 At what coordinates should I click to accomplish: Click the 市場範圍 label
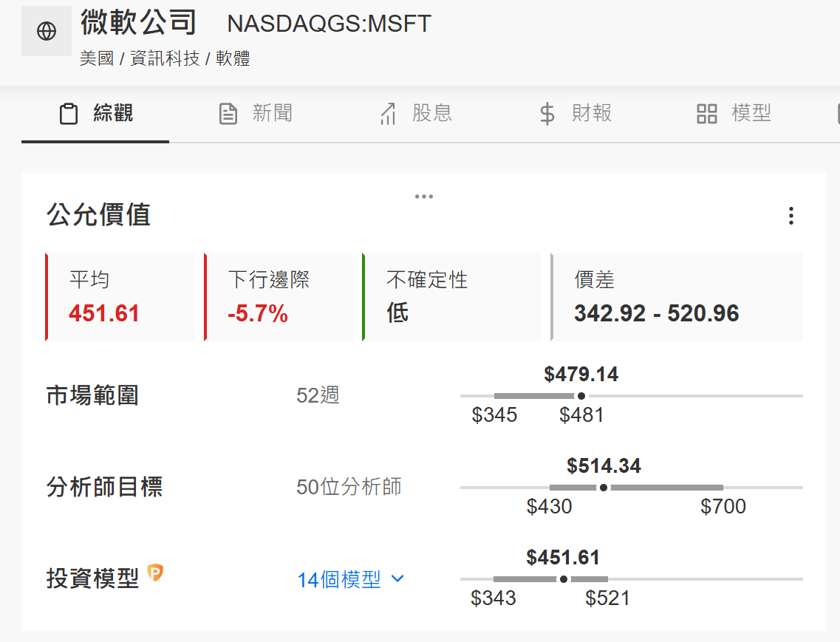[x=92, y=395]
